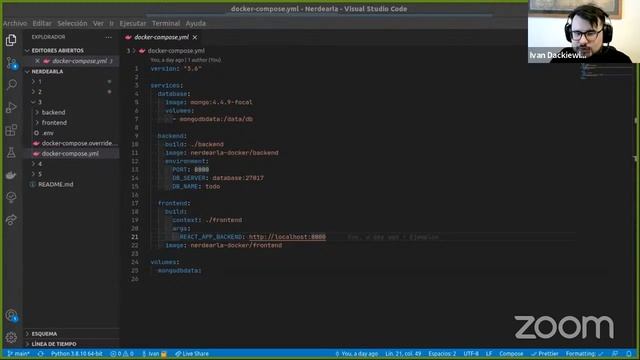Open the Docker view
Viewport: 640px width, 360px height.
click(x=11, y=175)
